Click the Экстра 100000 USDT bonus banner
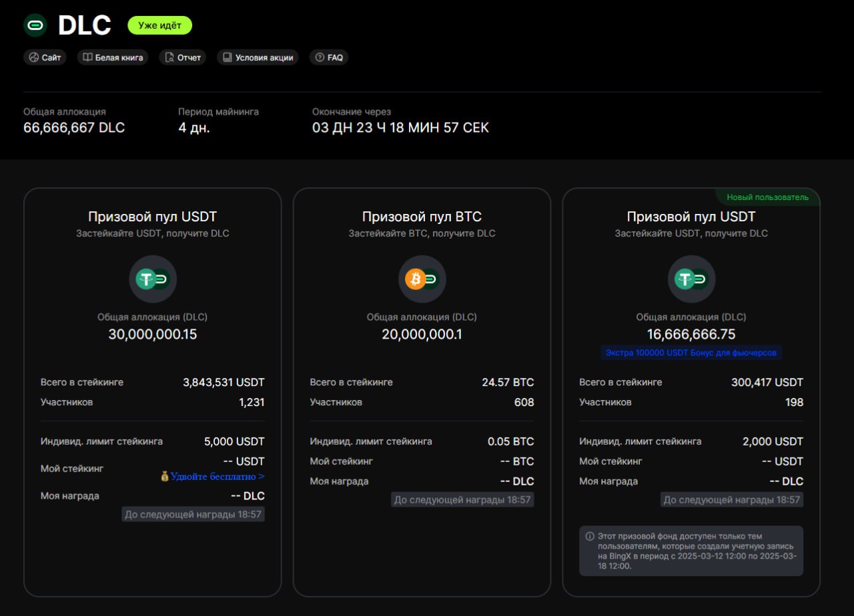 (691, 352)
